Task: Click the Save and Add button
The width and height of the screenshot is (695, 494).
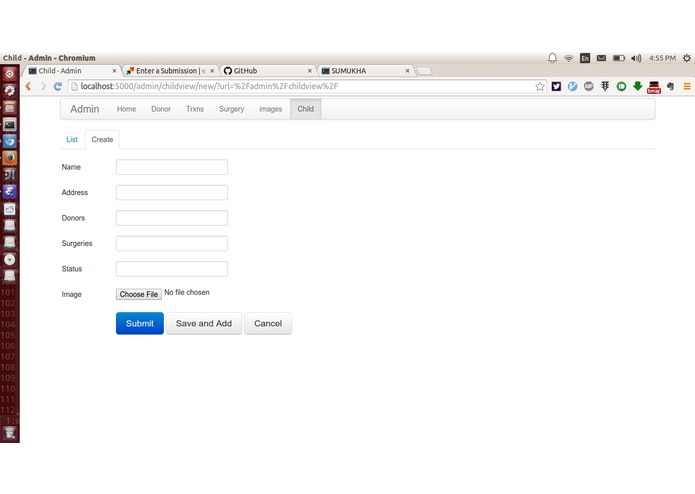Action: click(x=204, y=323)
